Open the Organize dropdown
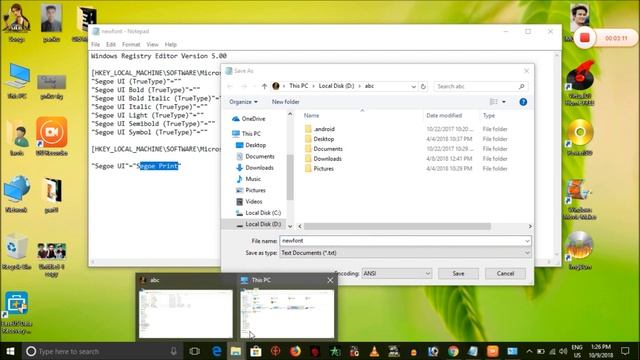Screen dimensions: 640x360 243,102
